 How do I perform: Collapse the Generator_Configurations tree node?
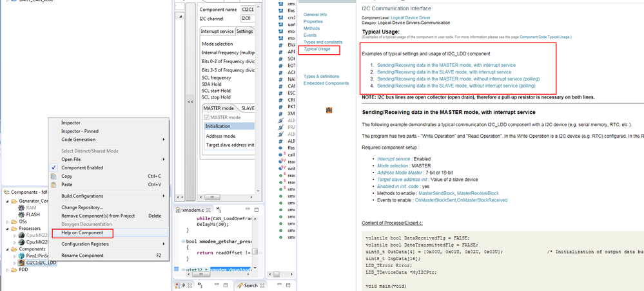(x=8, y=201)
